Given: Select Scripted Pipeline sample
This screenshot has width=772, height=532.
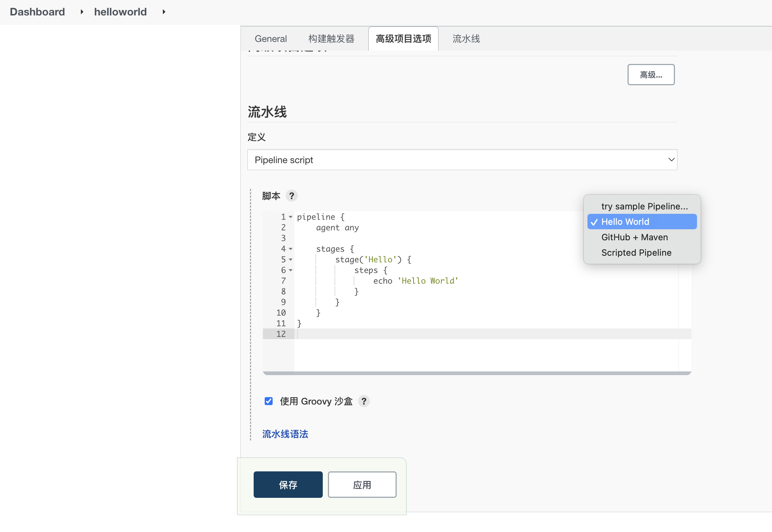Looking at the screenshot, I should point(642,253).
